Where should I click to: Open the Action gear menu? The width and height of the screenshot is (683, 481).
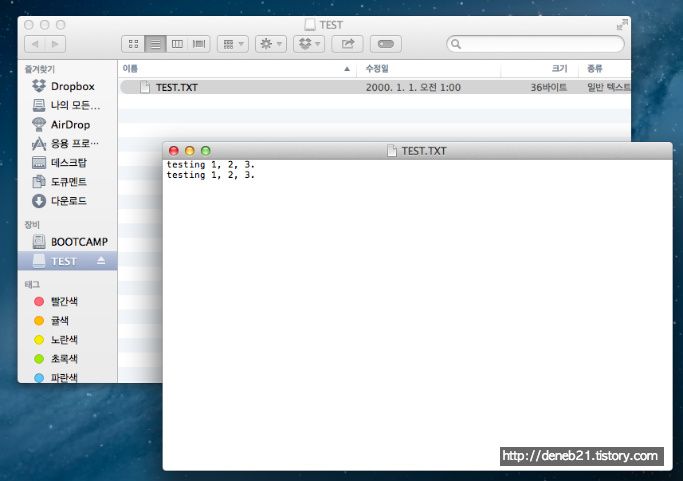(x=271, y=44)
